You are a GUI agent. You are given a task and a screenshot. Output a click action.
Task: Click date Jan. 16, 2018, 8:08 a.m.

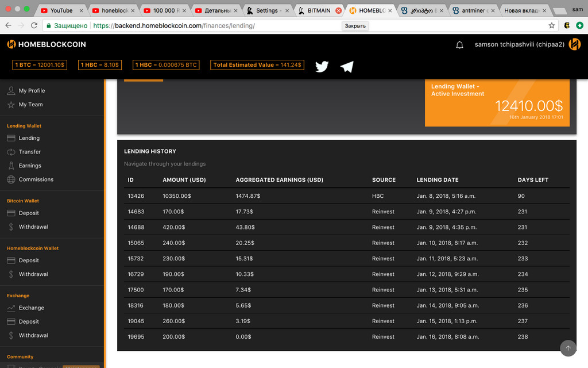tap(448, 337)
